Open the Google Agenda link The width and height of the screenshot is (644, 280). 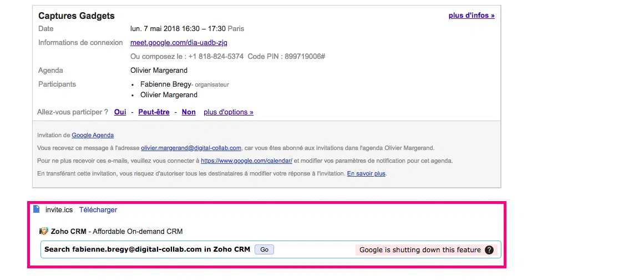pos(93,135)
